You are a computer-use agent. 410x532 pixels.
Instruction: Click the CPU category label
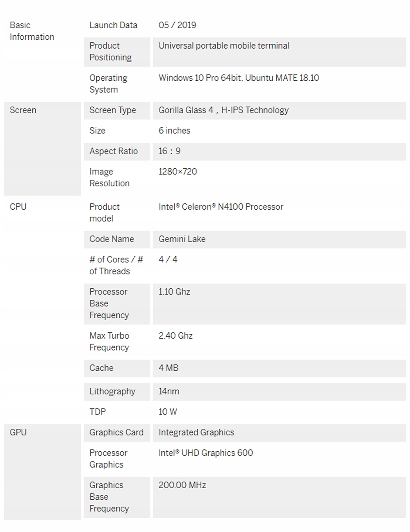pos(18,207)
